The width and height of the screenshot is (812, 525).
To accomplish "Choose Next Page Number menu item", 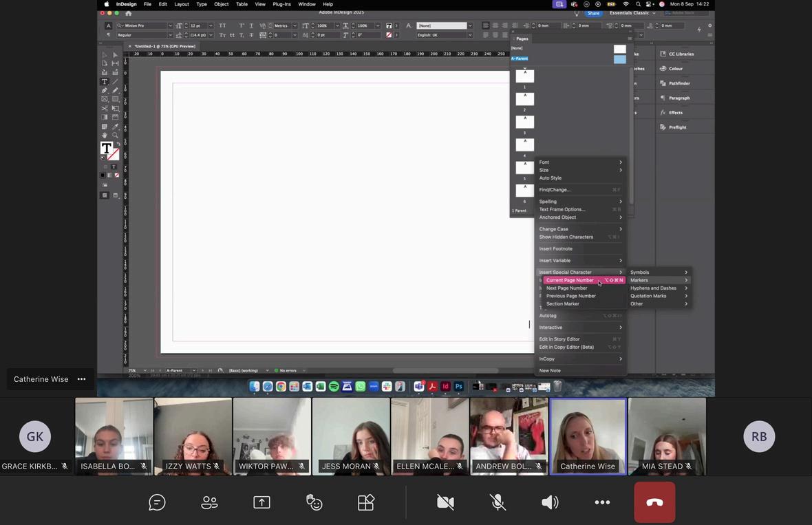I will click(584, 288).
